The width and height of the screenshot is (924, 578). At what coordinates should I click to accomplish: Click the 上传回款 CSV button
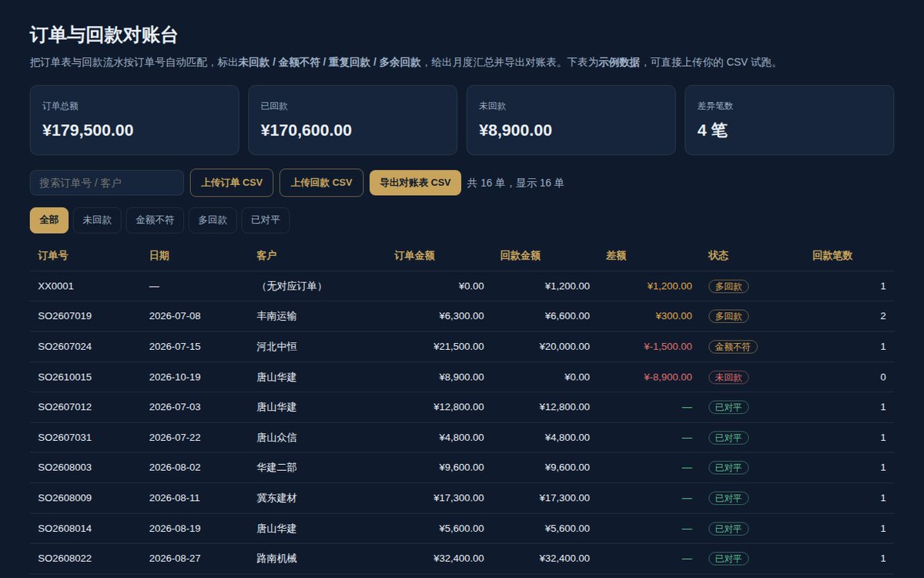point(321,183)
